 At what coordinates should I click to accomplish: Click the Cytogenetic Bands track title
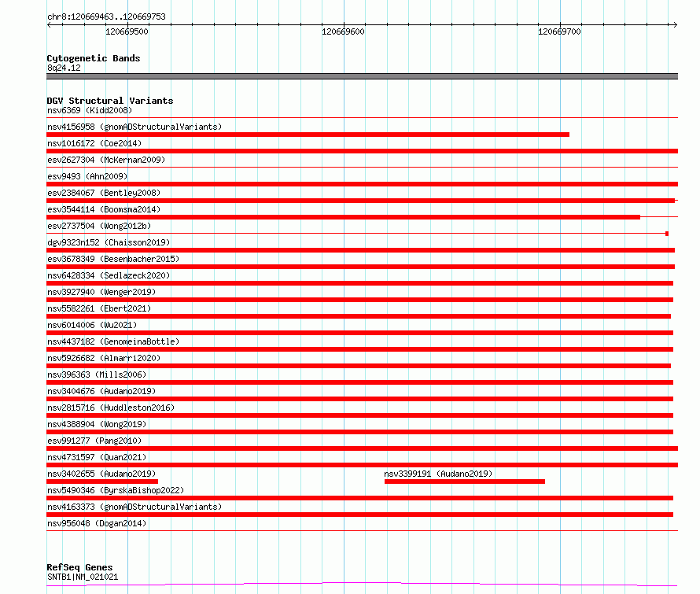[94, 58]
